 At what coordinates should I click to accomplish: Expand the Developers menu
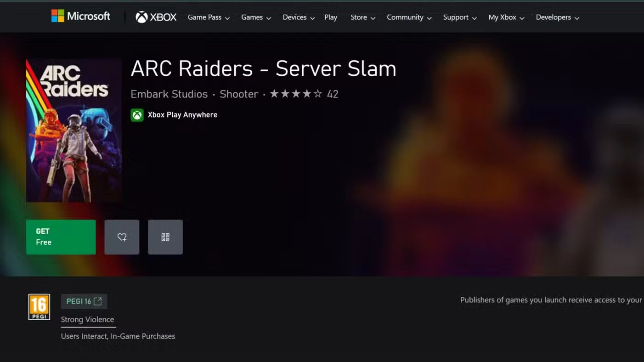(x=558, y=17)
